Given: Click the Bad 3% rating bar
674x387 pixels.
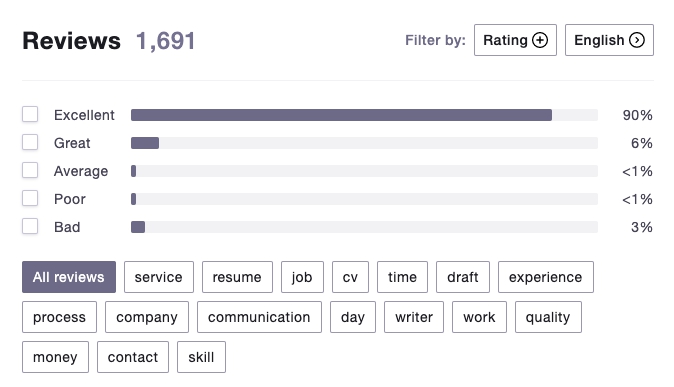Looking at the screenshot, I should coord(364,227).
